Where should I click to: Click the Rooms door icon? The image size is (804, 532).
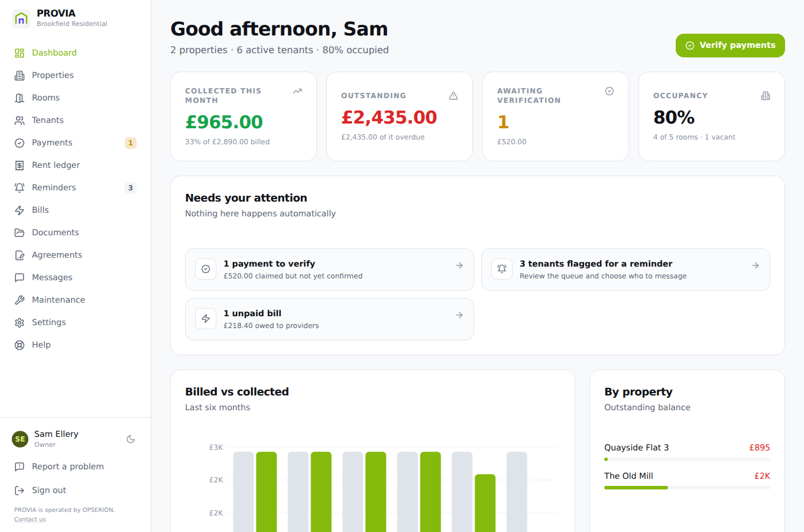tap(20, 98)
